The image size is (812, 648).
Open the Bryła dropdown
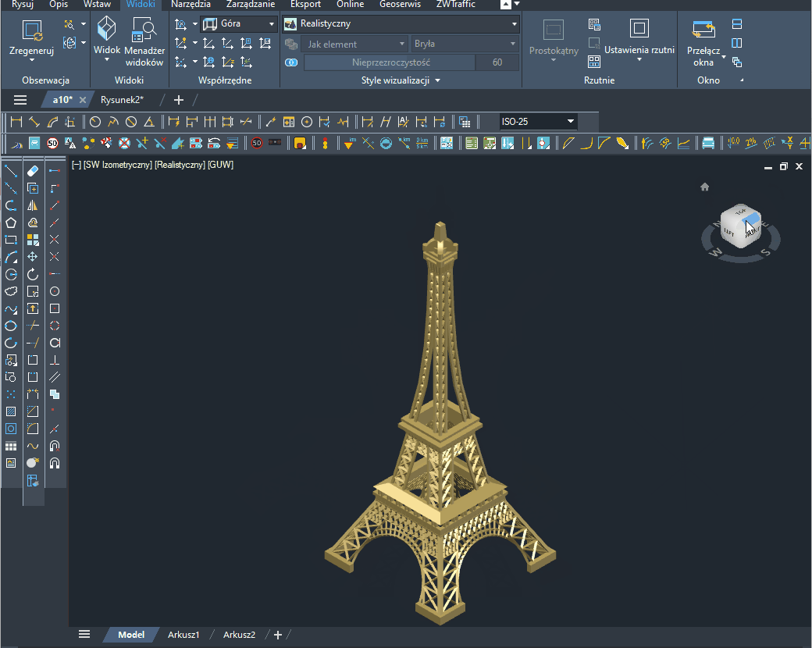pyautogui.click(x=465, y=44)
